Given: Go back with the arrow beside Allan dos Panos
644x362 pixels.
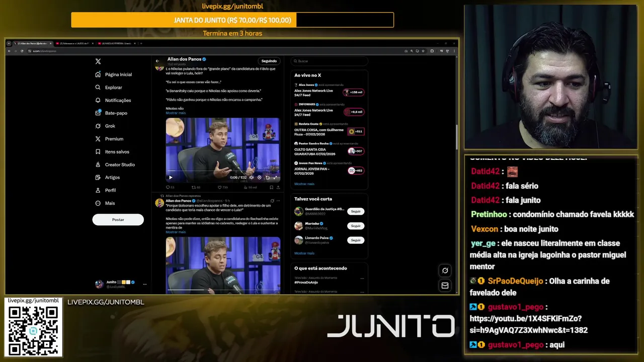Looking at the screenshot, I should click(157, 61).
